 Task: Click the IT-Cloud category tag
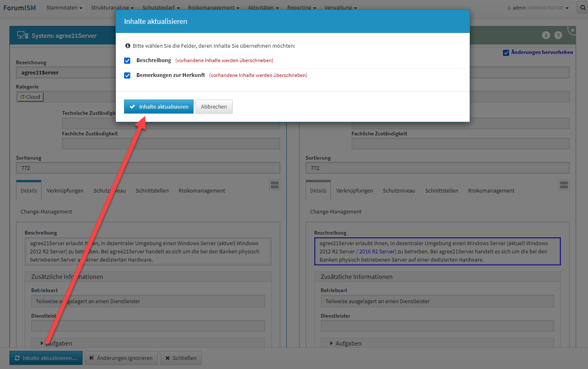[30, 97]
